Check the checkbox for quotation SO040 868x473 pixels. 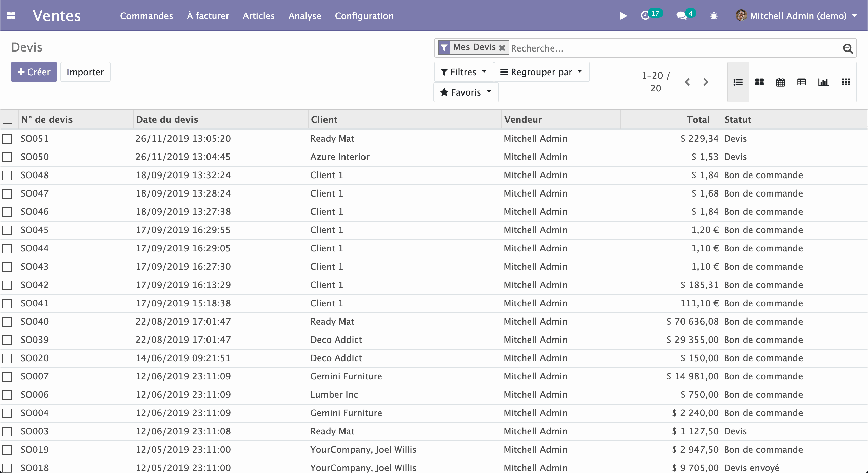(x=7, y=321)
